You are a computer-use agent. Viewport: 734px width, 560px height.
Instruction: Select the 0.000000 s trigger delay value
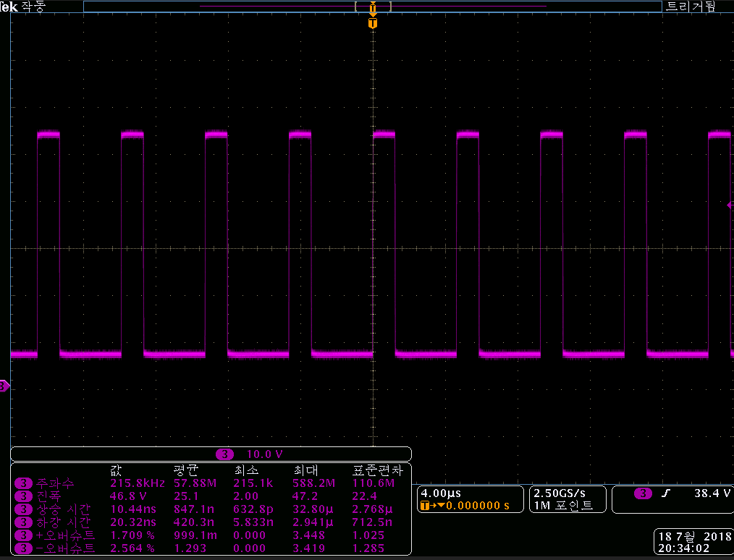(x=478, y=505)
